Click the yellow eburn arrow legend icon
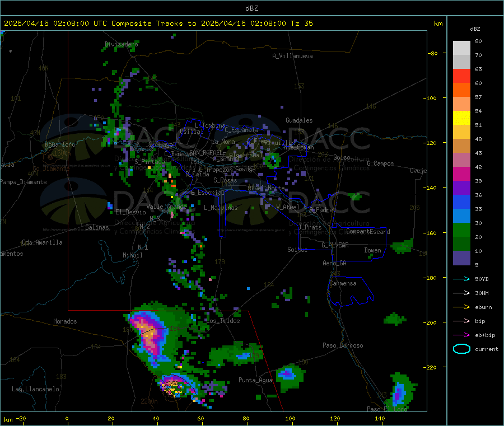Image resolution: width=504 pixels, height=426 pixels. coord(461,307)
